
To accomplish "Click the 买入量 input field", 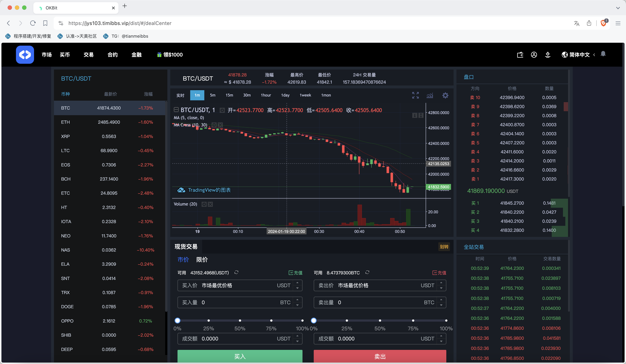I will 240,302.
